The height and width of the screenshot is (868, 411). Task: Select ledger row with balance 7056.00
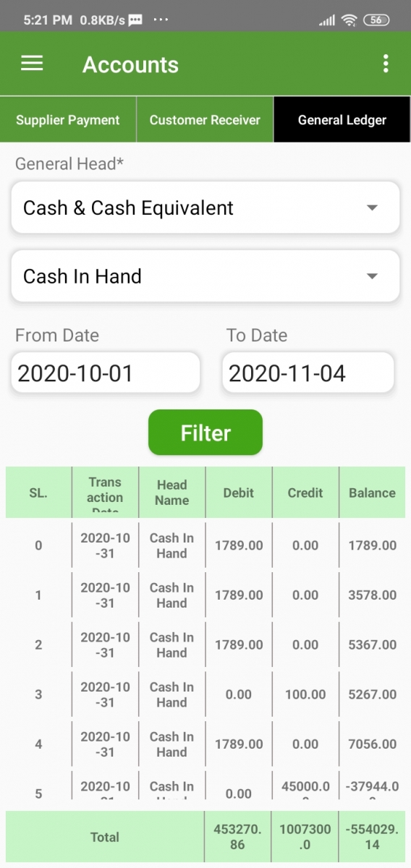click(x=205, y=744)
